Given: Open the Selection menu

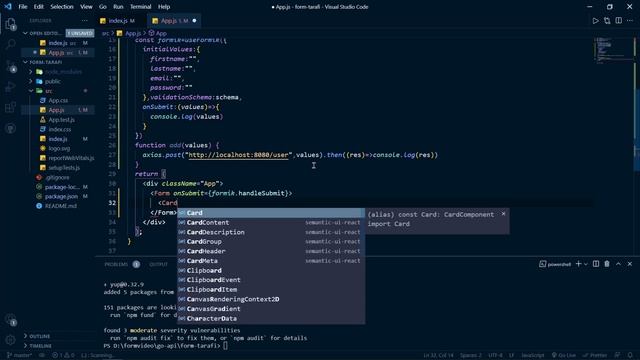Looking at the screenshot, I should 62,7.
